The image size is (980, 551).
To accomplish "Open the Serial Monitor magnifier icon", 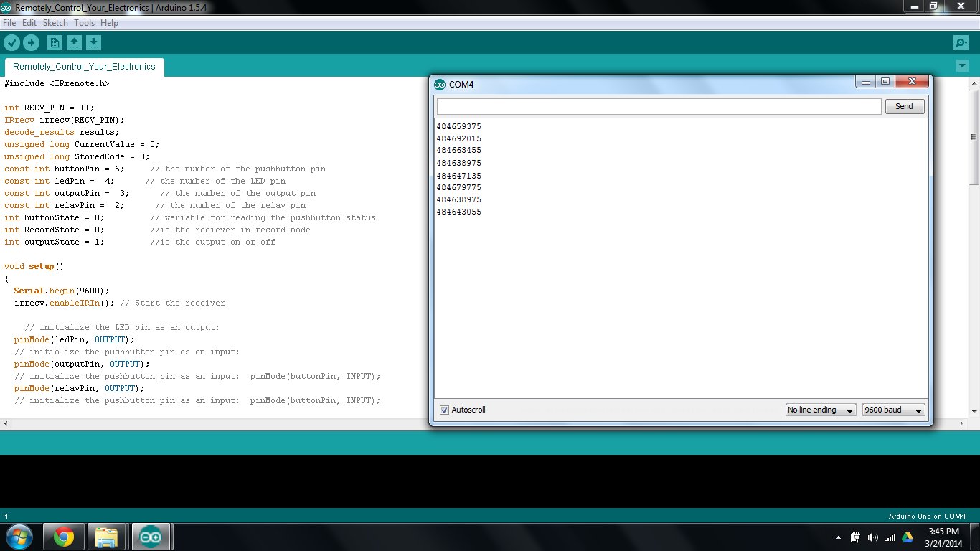I will (961, 43).
